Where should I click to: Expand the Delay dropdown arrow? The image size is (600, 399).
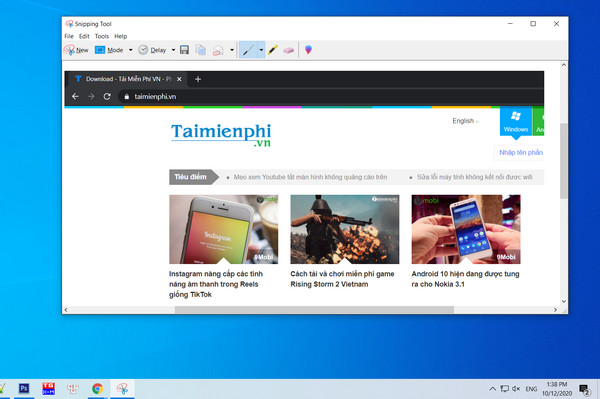point(173,50)
